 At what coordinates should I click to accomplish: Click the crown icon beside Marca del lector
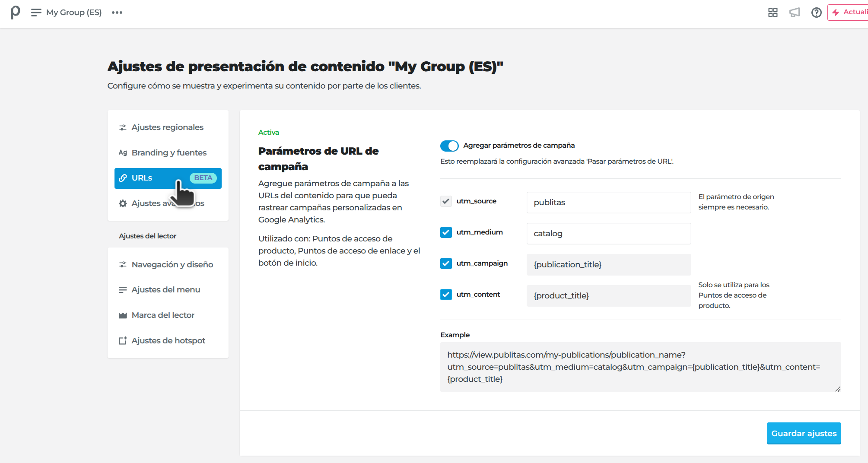(x=123, y=315)
